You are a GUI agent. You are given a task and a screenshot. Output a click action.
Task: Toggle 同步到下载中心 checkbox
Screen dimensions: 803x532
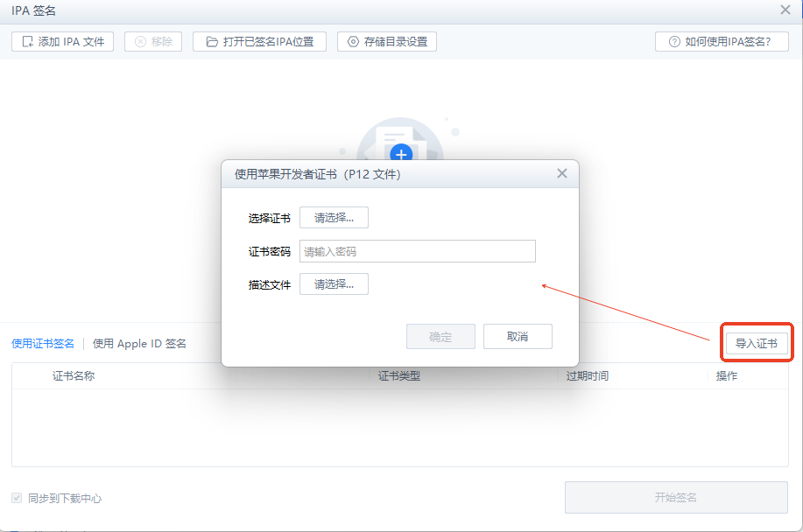tap(17, 498)
